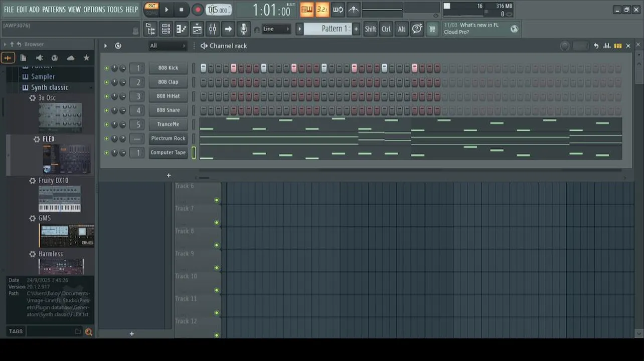Image resolution: width=644 pixels, height=361 pixels.
Task: Open the Piano roll toolbar icon
Action: pos(181,29)
